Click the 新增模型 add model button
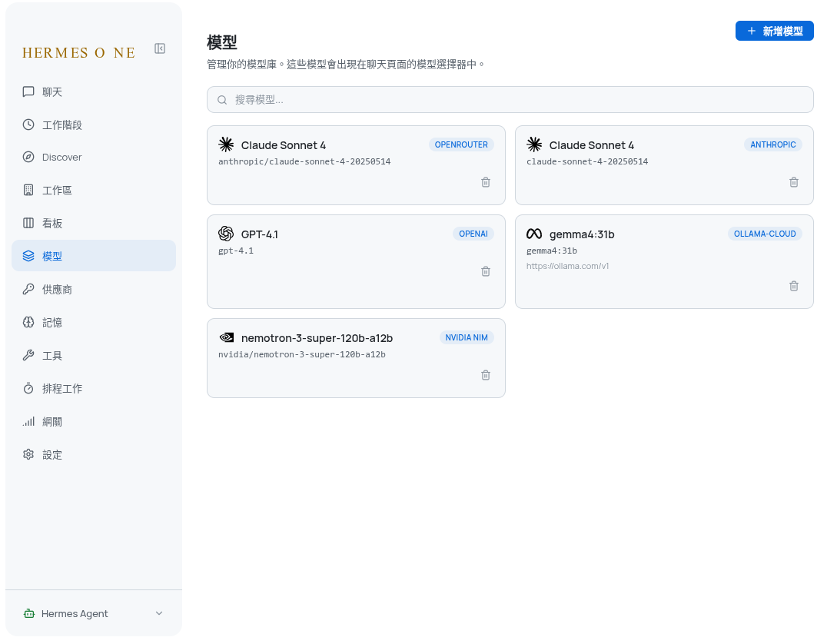The image size is (837, 644). tap(775, 31)
